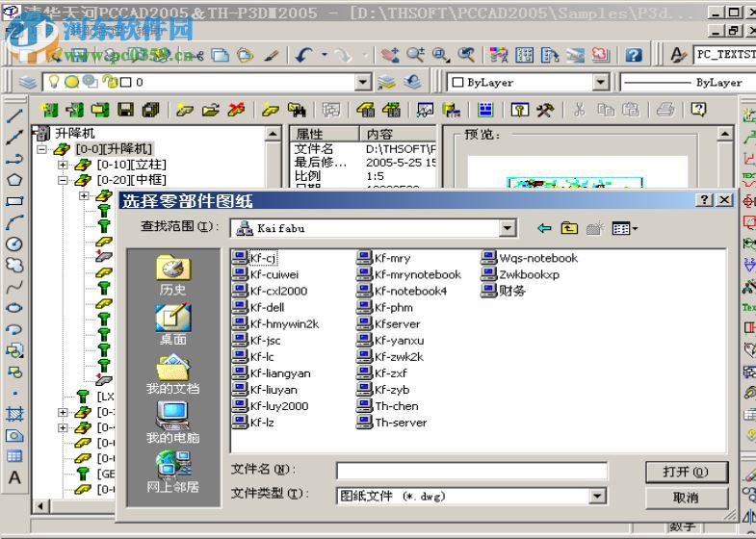The height and width of the screenshot is (539, 756).
Task: Collapse the [0-0][升降机] tree node
Action: tap(41, 149)
